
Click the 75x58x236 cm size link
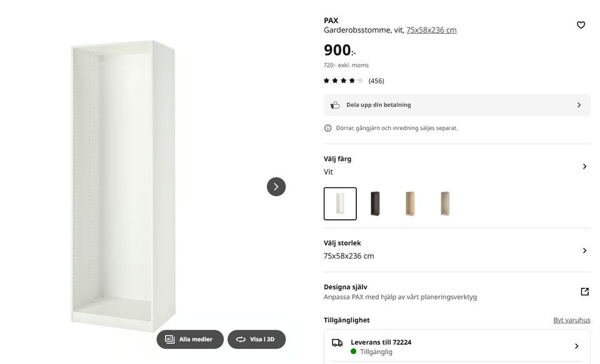431,30
